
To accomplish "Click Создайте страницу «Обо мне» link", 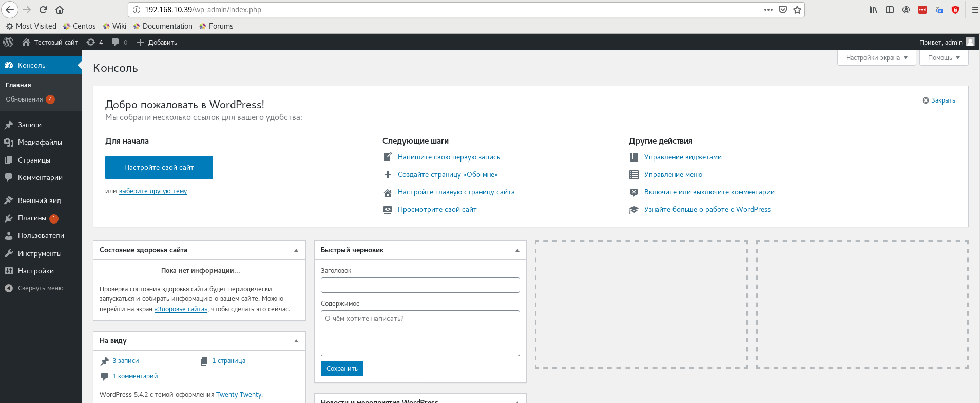I will tap(448, 175).
